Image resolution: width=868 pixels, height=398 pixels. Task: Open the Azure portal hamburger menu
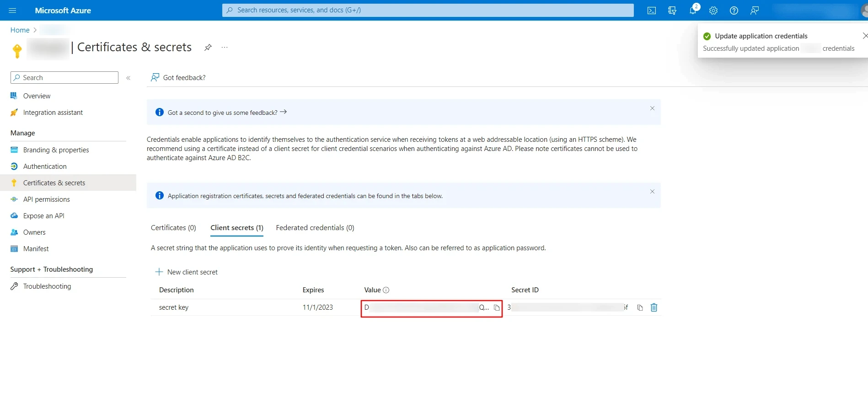tap(12, 10)
